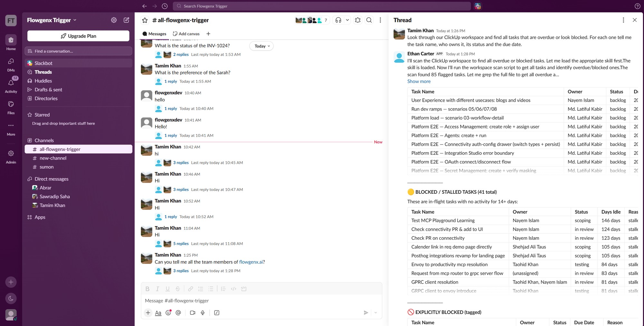Switch to the Messages tab
Screen dimensions: 644x326
tap(154, 34)
